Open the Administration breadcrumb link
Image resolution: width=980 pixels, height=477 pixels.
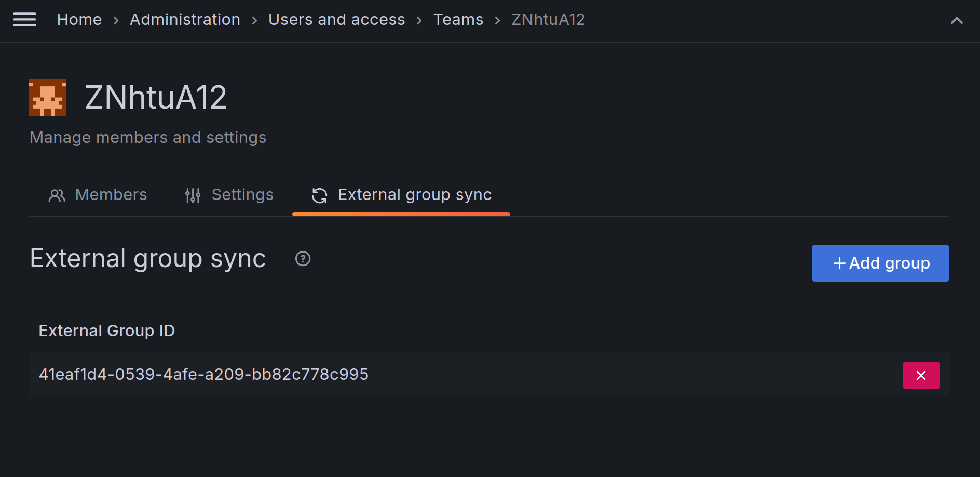point(184,19)
